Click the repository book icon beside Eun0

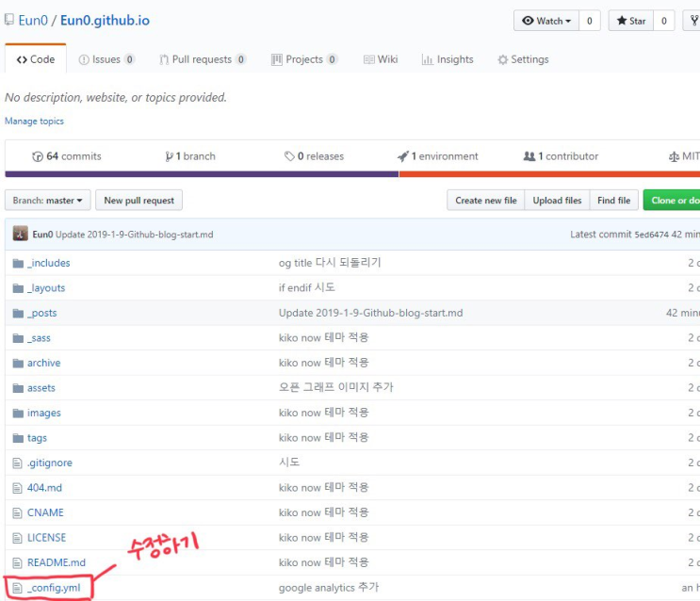(8, 20)
